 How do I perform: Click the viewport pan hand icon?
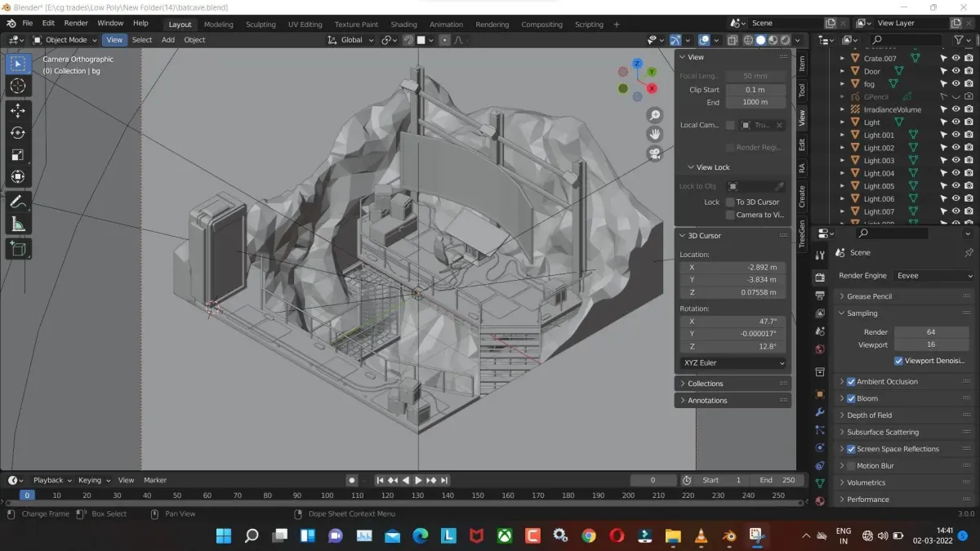point(654,134)
